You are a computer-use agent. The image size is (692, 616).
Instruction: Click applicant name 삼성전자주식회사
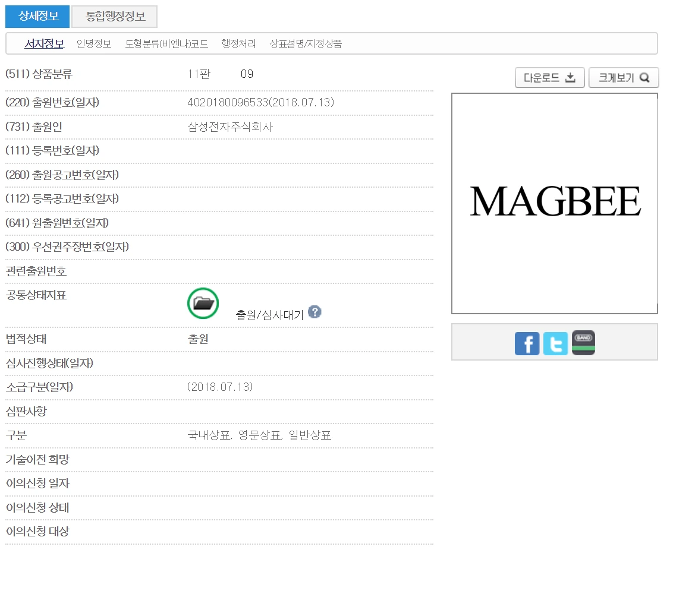click(231, 127)
